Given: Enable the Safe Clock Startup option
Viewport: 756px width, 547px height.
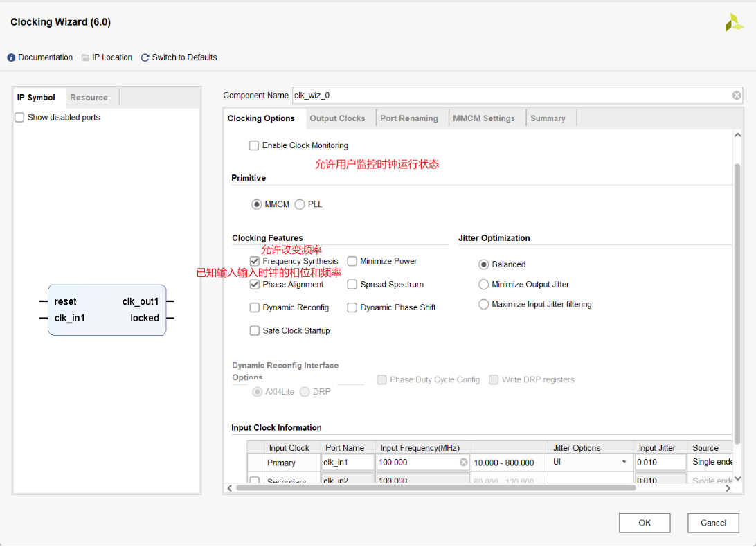Looking at the screenshot, I should [x=255, y=331].
